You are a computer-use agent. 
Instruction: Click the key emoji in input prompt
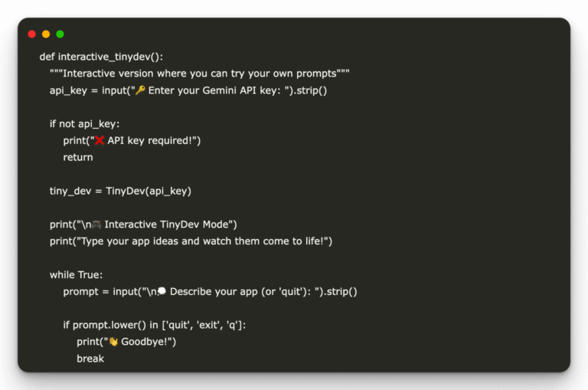[140, 90]
